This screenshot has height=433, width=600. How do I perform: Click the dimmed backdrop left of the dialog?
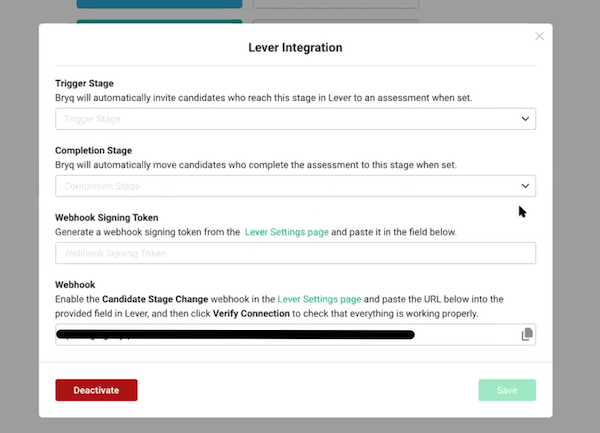(x=18, y=220)
